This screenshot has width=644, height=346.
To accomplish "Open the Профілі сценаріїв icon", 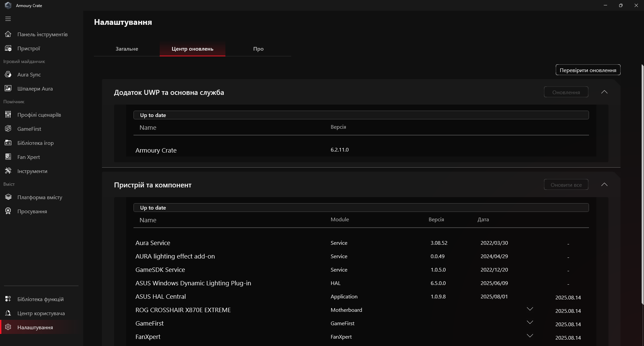I will click(8, 115).
